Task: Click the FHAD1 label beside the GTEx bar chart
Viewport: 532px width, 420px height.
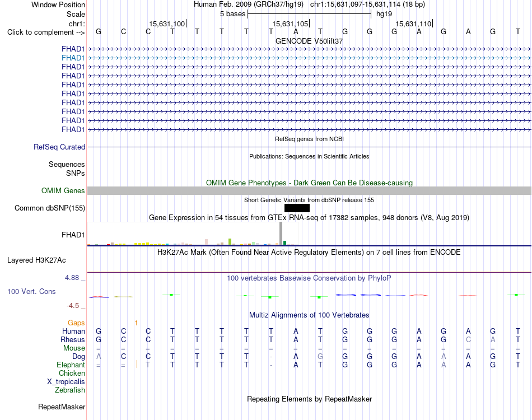Action: [73, 235]
